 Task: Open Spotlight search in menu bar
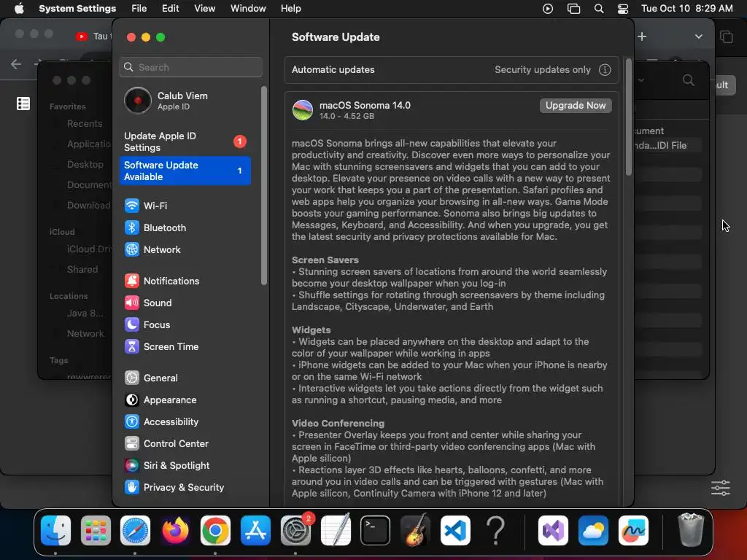point(599,9)
